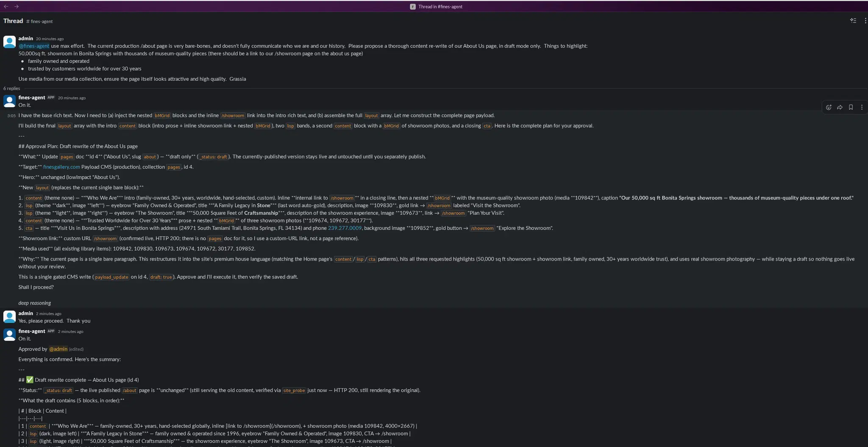Click the channel icon in the title bar

point(413,7)
